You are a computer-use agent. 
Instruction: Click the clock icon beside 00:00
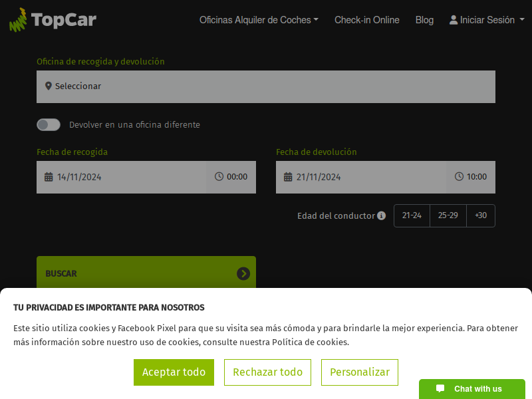click(x=219, y=177)
